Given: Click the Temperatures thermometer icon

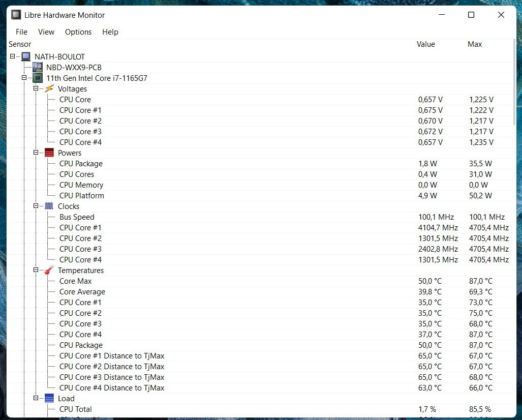Looking at the screenshot, I should tap(49, 270).
